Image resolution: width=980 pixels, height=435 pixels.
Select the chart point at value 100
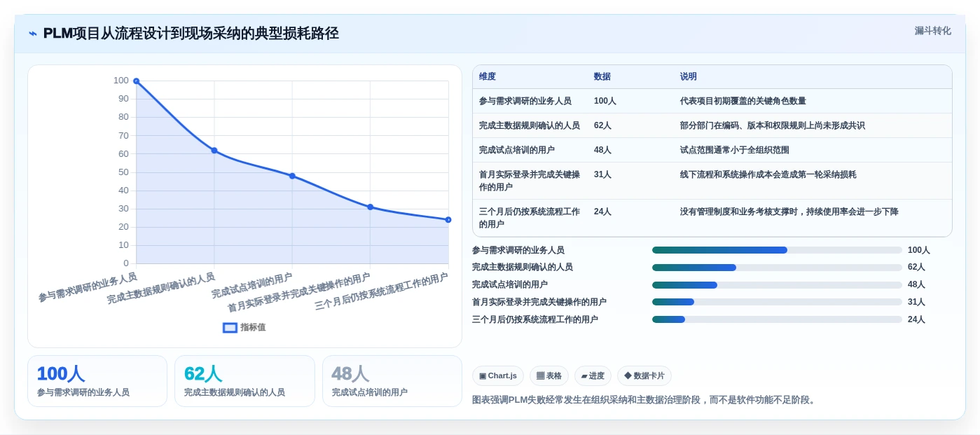click(x=137, y=81)
